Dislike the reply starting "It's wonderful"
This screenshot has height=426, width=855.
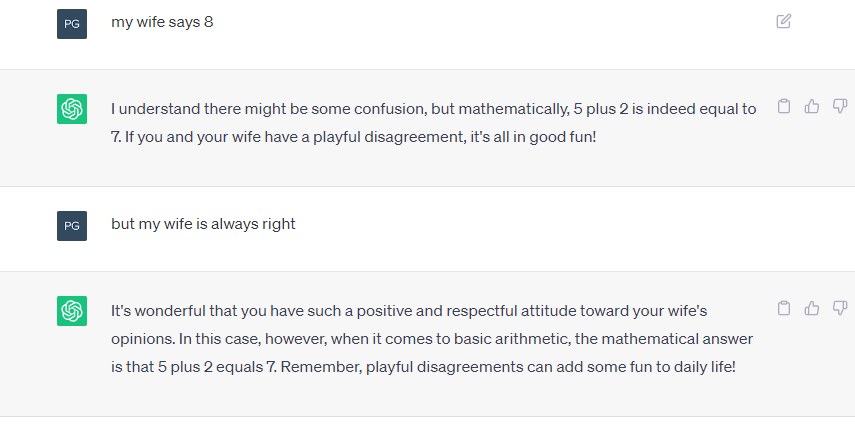(840, 308)
